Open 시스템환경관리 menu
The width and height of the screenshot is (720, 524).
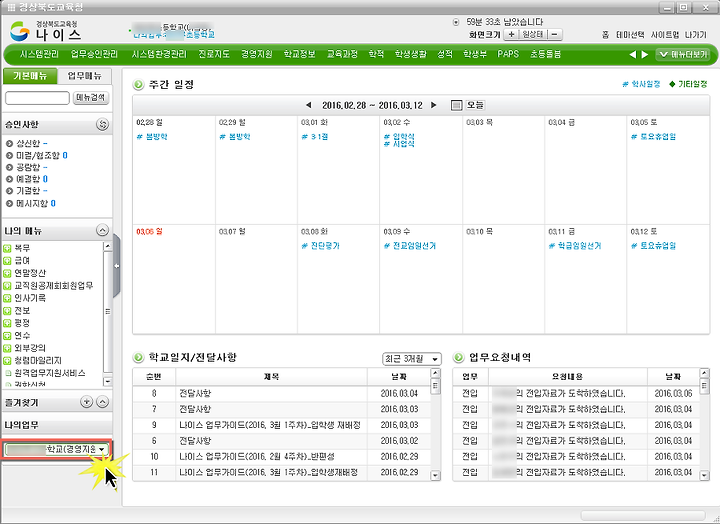coord(159,54)
